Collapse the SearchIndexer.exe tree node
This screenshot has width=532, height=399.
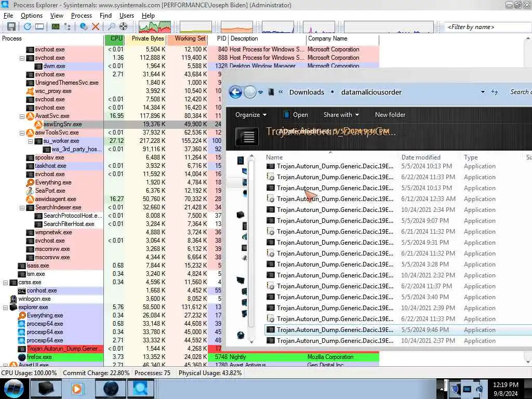22,208
